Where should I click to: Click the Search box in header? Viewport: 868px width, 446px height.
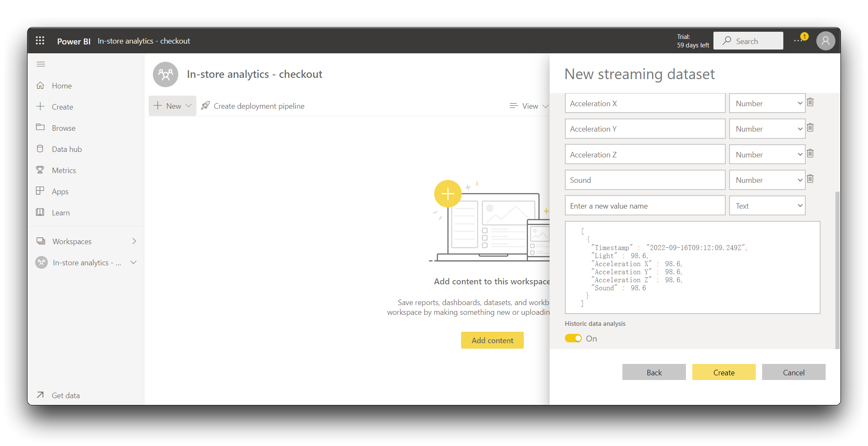pyautogui.click(x=748, y=41)
